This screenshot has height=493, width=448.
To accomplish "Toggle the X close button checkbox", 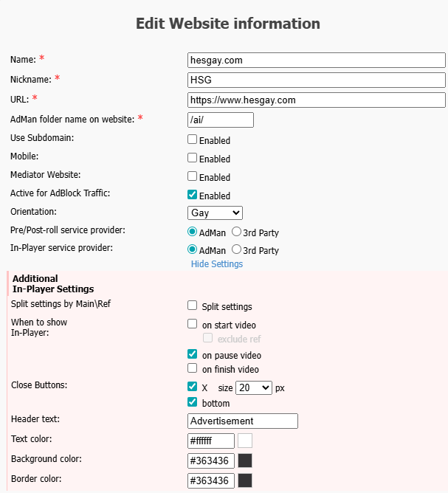I will (x=193, y=387).
